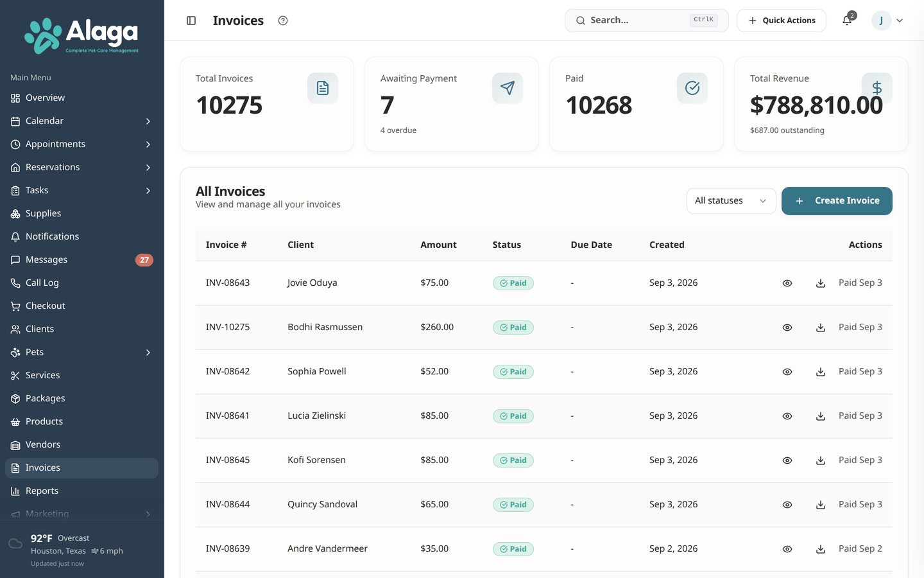The height and width of the screenshot is (578, 924).
Task: Toggle the sidebar collapse icon
Action: pos(191,21)
